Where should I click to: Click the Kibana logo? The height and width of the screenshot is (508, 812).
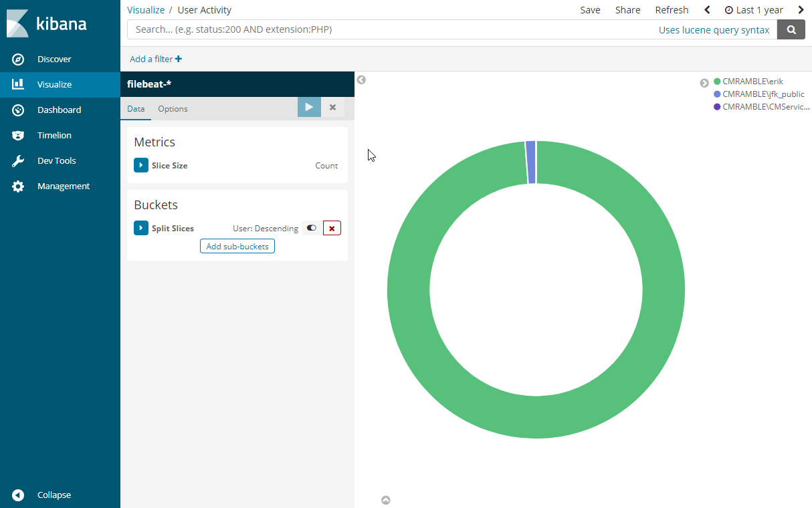(x=47, y=23)
